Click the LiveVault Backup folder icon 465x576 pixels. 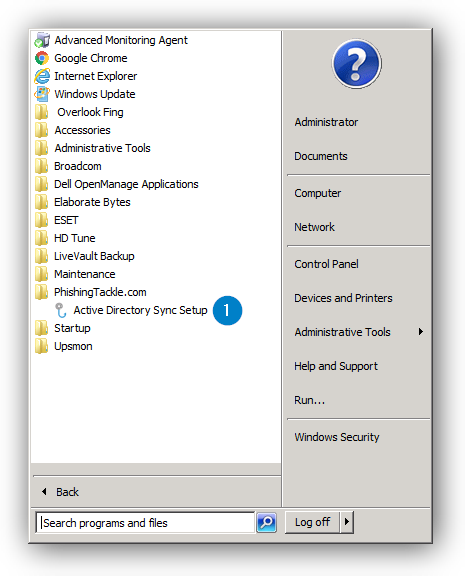point(42,256)
